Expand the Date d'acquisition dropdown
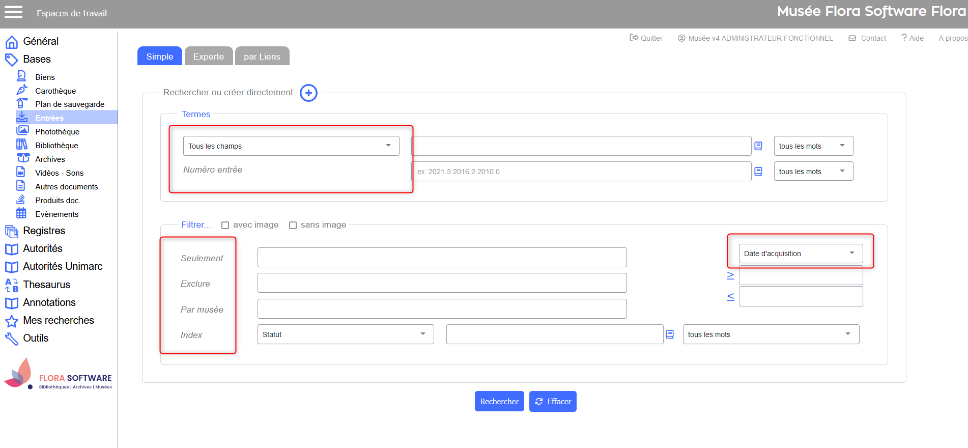The height and width of the screenshot is (448, 968). (799, 253)
